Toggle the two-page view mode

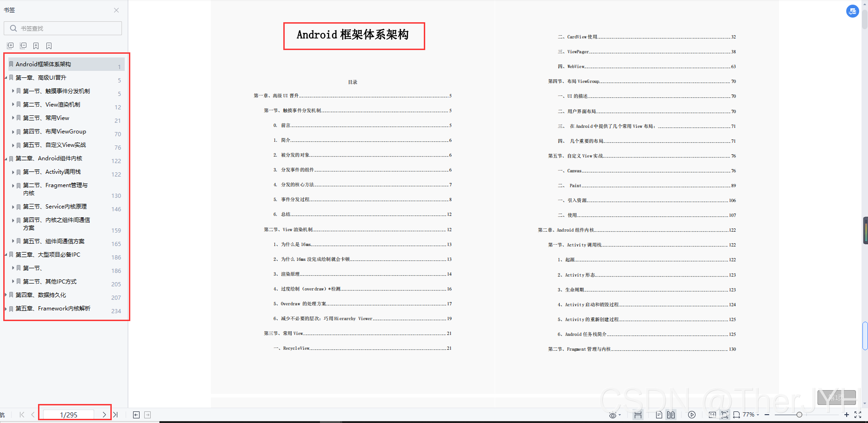pos(671,415)
